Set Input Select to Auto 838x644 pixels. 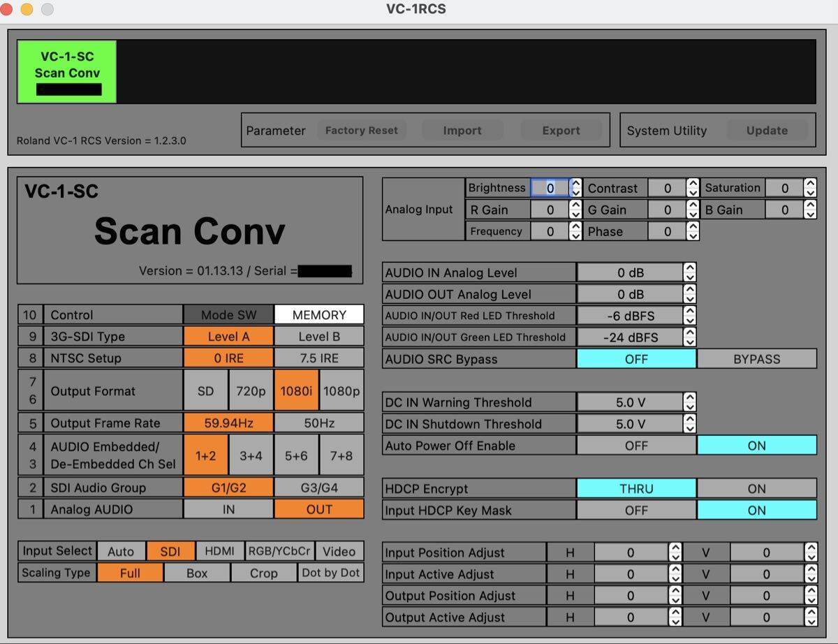(x=121, y=551)
